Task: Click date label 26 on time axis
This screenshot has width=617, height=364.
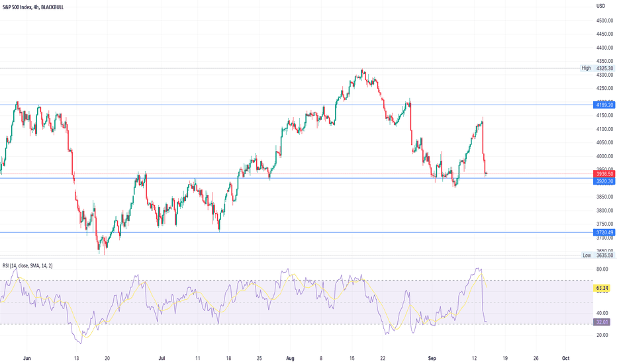Action: (x=536, y=359)
